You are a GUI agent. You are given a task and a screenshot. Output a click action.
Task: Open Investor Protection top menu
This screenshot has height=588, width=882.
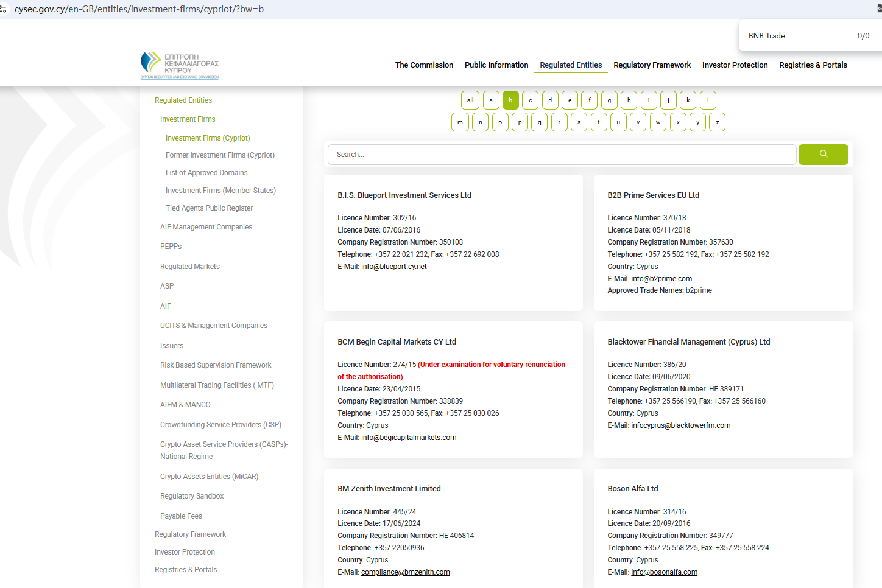(x=735, y=65)
